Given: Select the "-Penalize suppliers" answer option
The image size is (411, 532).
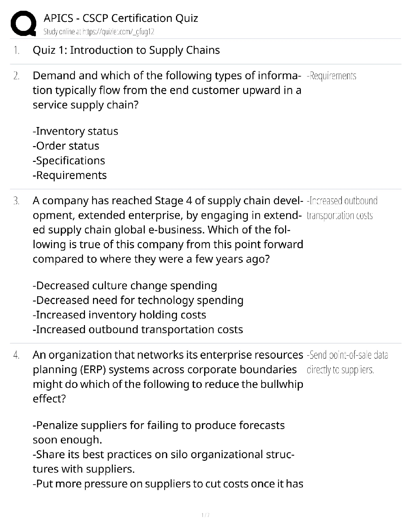Looking at the screenshot, I should [158, 432].
